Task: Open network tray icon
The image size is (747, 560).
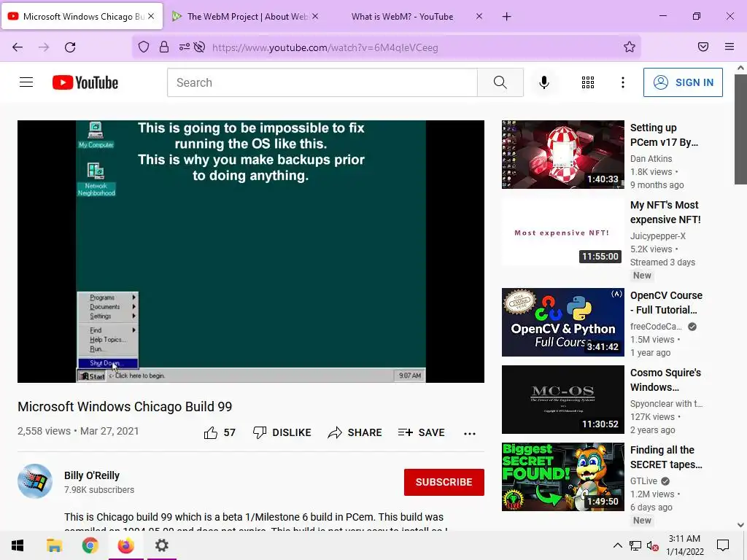Action: pos(635,545)
